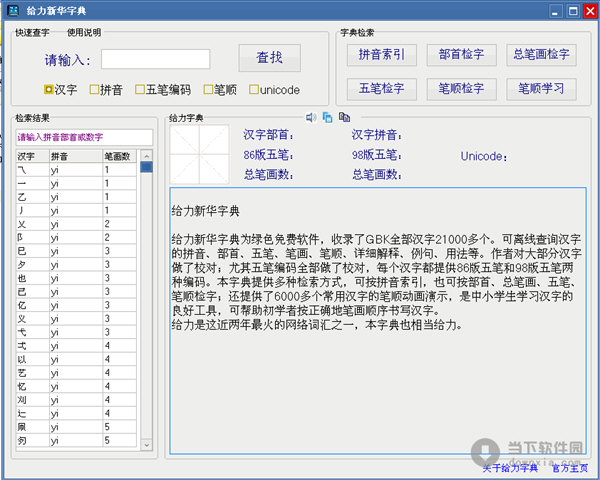Minimize the 给力新华字典 window
Image resolution: width=600 pixels, height=480 pixels.
pyautogui.click(x=555, y=11)
